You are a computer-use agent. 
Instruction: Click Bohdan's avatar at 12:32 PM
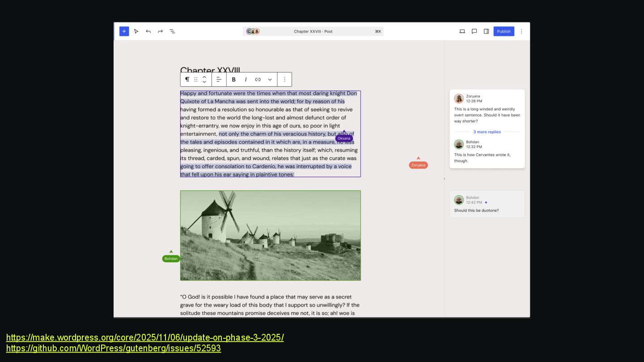click(459, 144)
